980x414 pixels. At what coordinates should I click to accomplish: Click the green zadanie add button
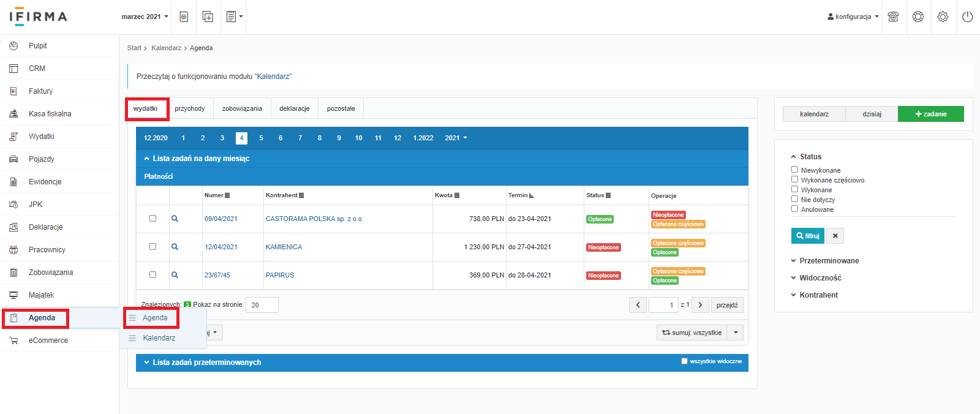click(x=931, y=114)
